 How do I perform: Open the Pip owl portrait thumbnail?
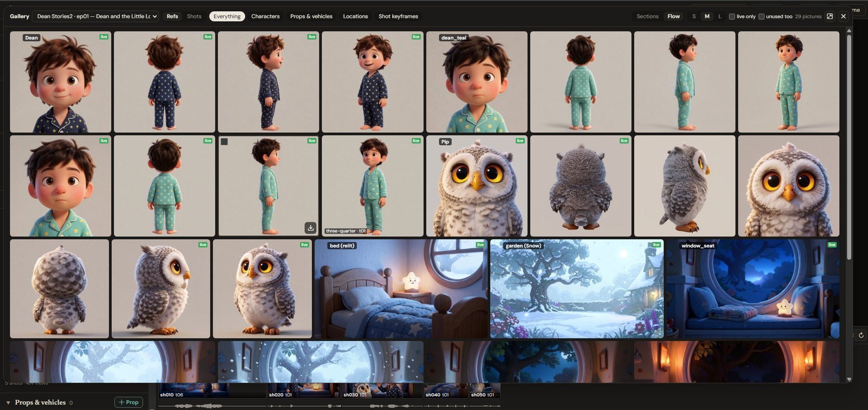tap(477, 186)
